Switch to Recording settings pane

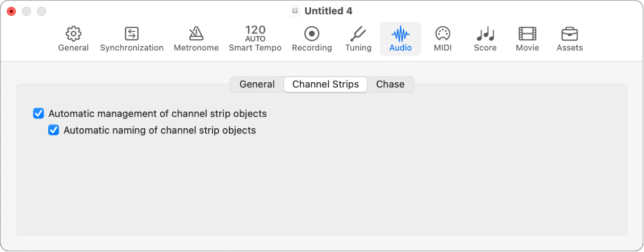[312, 34]
